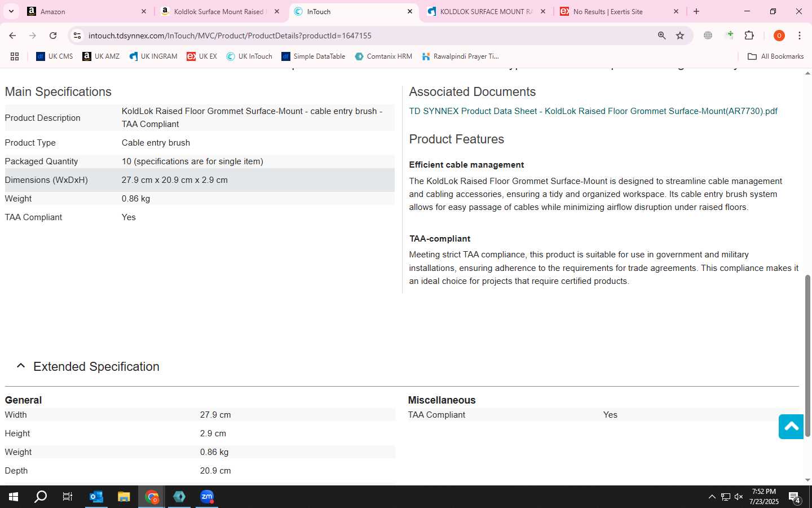Bookmark this page with the star icon
Image resolution: width=812 pixels, height=508 pixels.
pos(680,36)
